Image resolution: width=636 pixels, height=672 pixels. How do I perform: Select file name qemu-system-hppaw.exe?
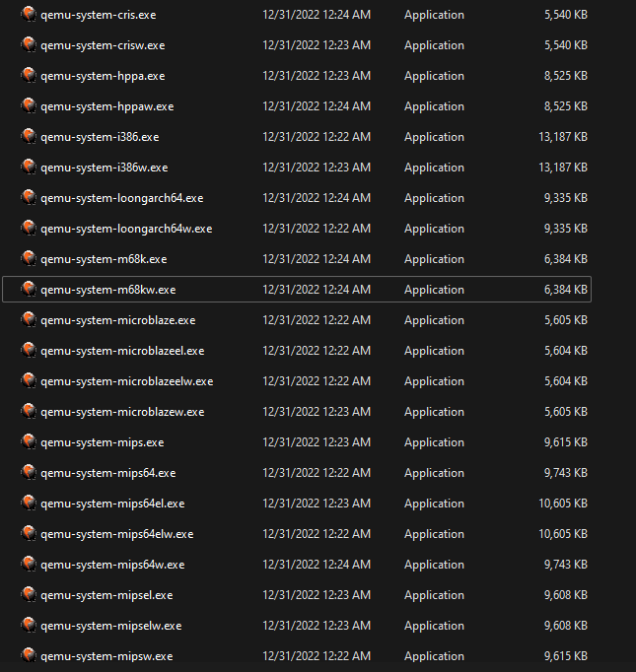[x=107, y=106]
